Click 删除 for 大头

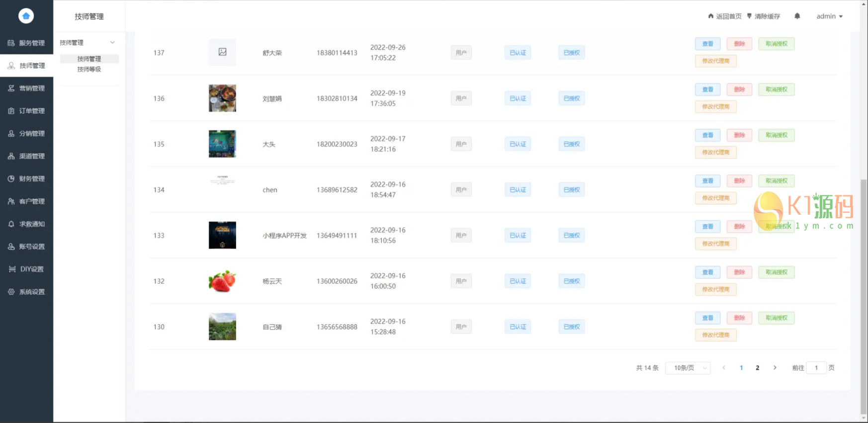(x=739, y=135)
